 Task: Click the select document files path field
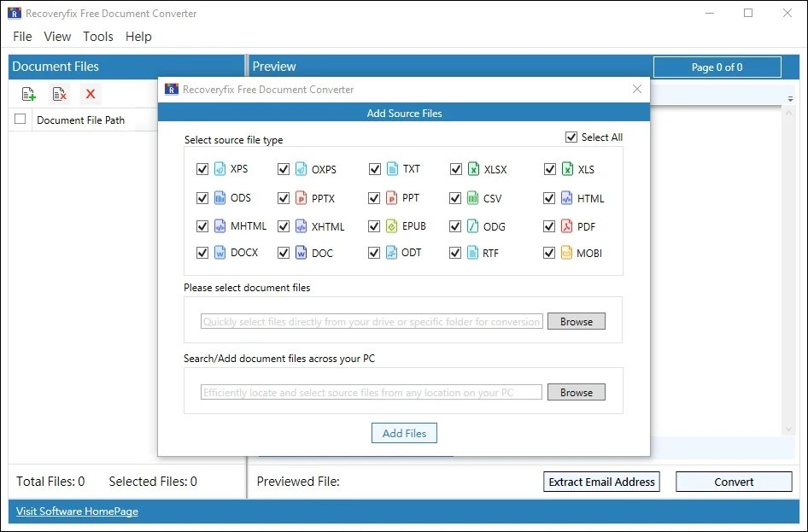click(x=372, y=321)
